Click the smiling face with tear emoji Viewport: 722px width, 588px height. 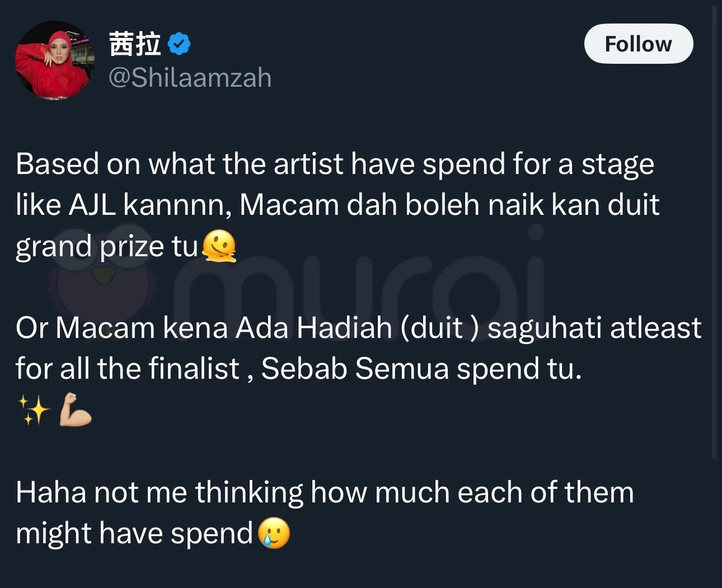coord(274,533)
